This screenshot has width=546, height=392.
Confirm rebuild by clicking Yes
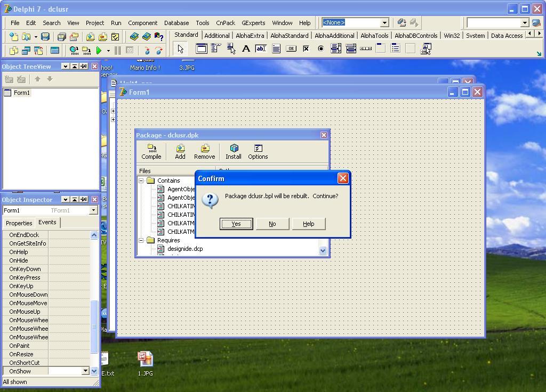(236, 224)
